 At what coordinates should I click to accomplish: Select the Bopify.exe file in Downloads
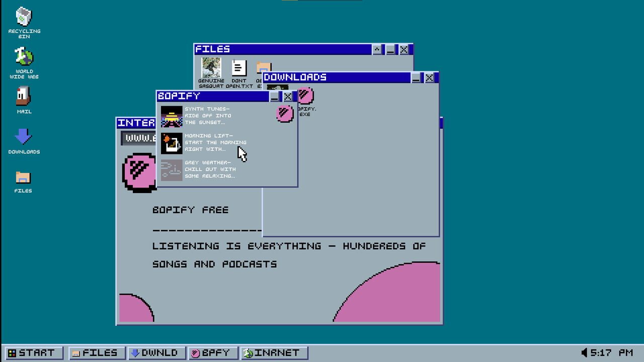pyautogui.click(x=305, y=102)
